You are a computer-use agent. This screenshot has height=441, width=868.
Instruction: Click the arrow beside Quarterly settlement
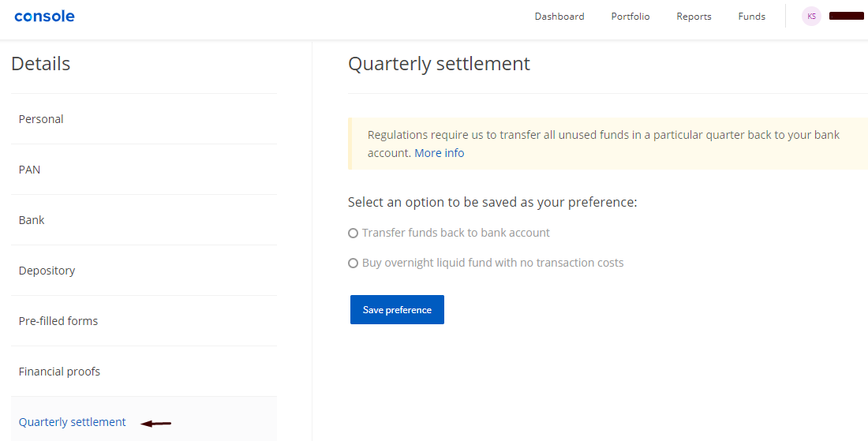(x=155, y=424)
